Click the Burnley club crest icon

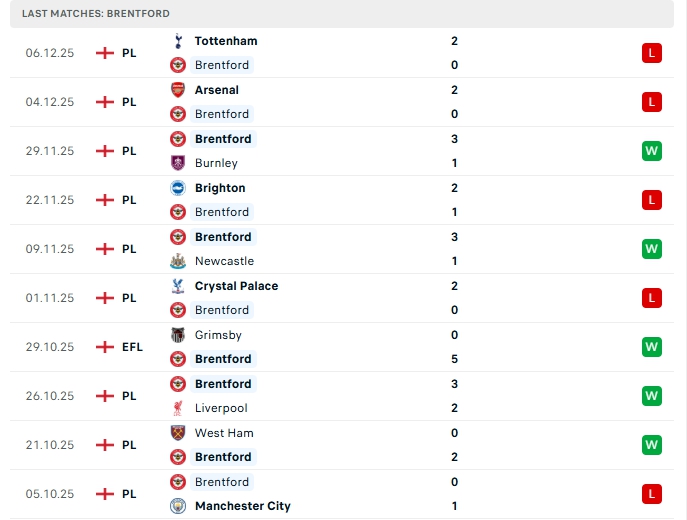tap(178, 163)
